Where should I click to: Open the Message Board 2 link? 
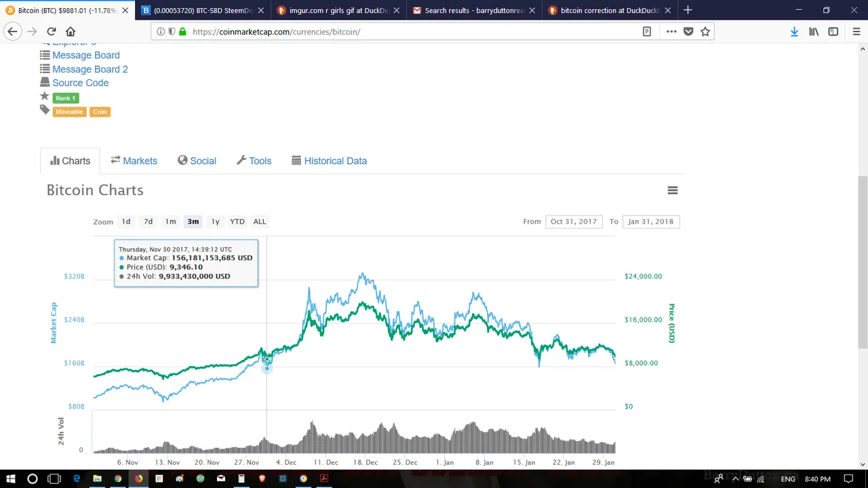[x=90, y=69]
